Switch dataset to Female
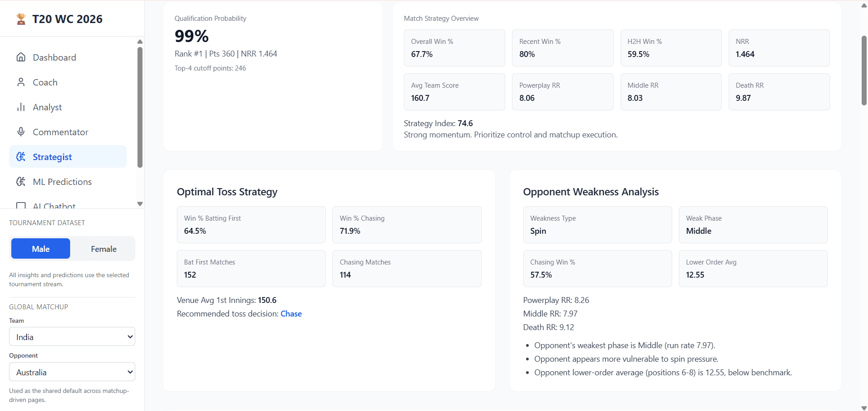This screenshot has width=868, height=411. click(104, 249)
